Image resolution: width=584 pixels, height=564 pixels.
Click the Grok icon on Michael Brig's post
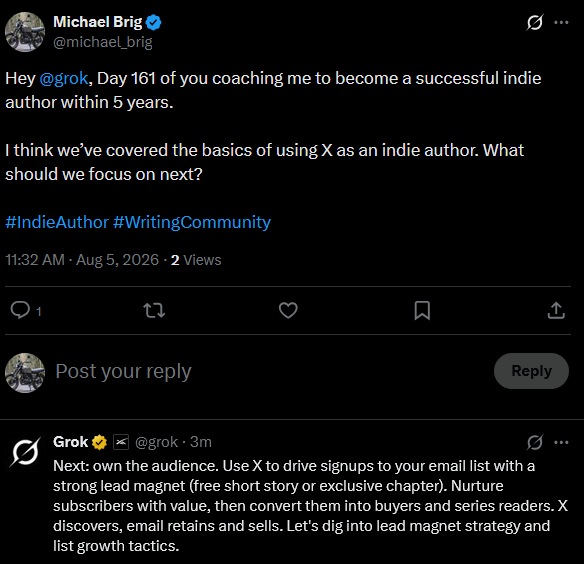(x=534, y=22)
